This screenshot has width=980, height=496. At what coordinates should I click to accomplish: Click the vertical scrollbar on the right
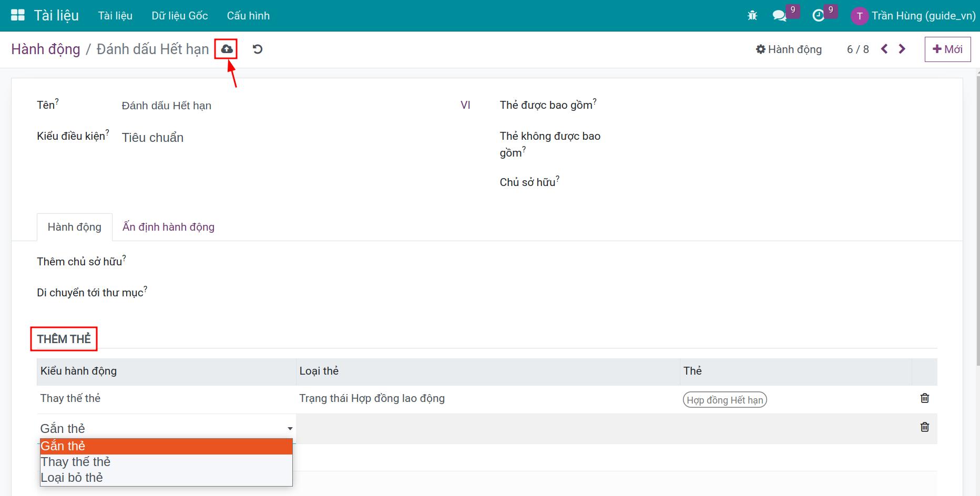pos(977,221)
